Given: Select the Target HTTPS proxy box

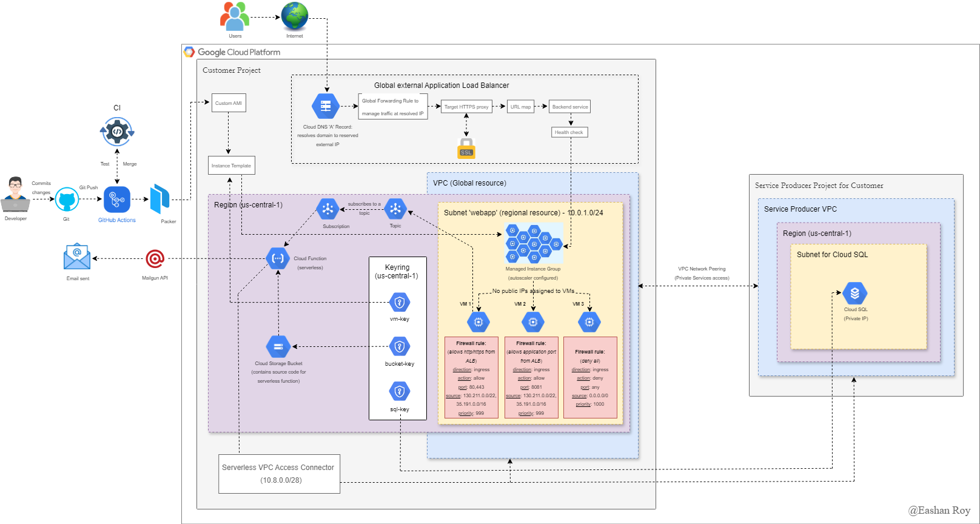Looking at the screenshot, I should pyautogui.click(x=466, y=107).
